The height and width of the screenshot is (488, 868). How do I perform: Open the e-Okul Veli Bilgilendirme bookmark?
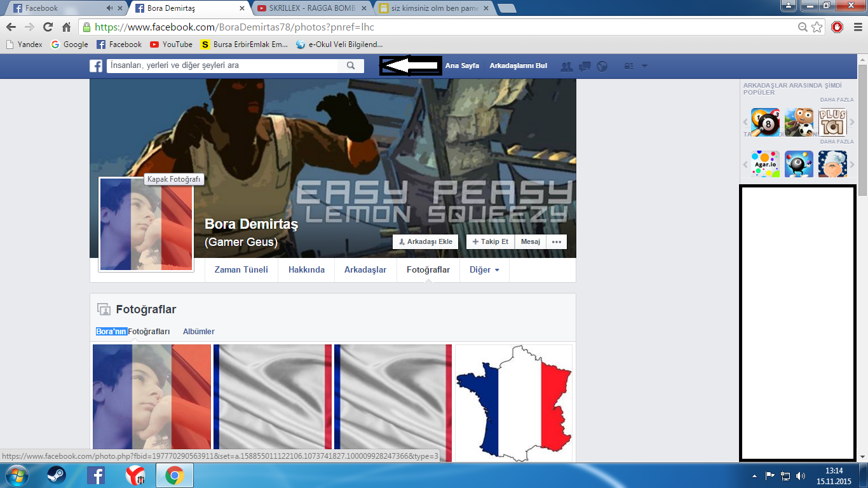339,44
